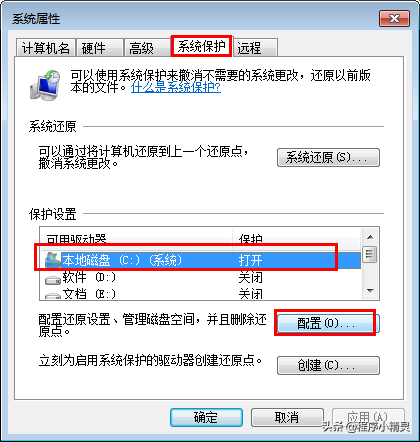Image resolution: width=420 pixels, height=442 pixels.
Task: Select the 本地磁盘 (C:) system drive icon
Action: pos(53,260)
